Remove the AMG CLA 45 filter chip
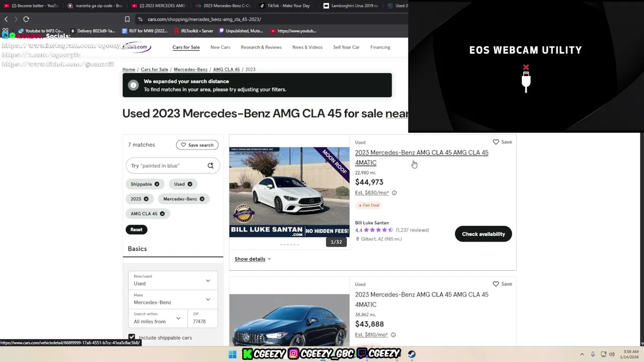Image resolution: width=644 pixels, height=362 pixels. point(162,214)
